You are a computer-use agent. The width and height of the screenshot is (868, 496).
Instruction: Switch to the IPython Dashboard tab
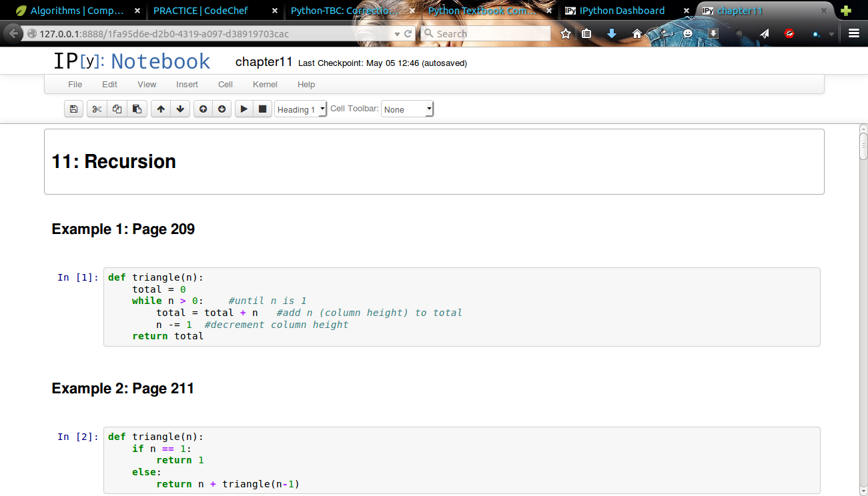pyautogui.click(x=621, y=11)
